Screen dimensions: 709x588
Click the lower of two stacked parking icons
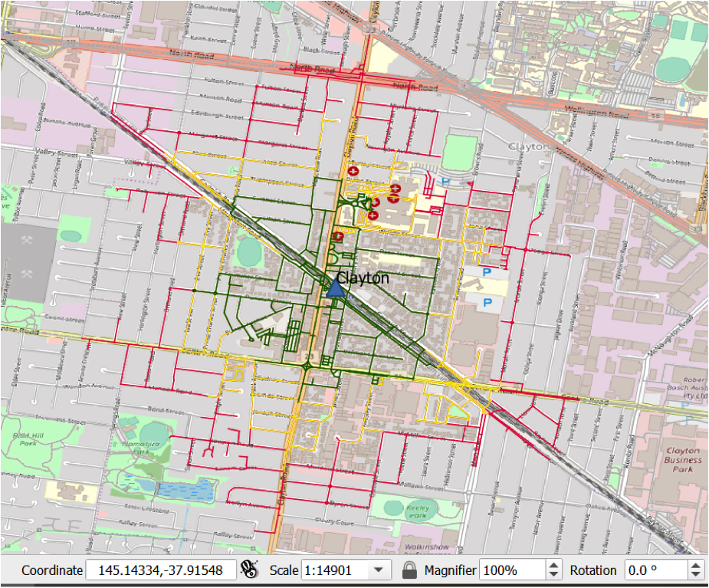coord(487,304)
